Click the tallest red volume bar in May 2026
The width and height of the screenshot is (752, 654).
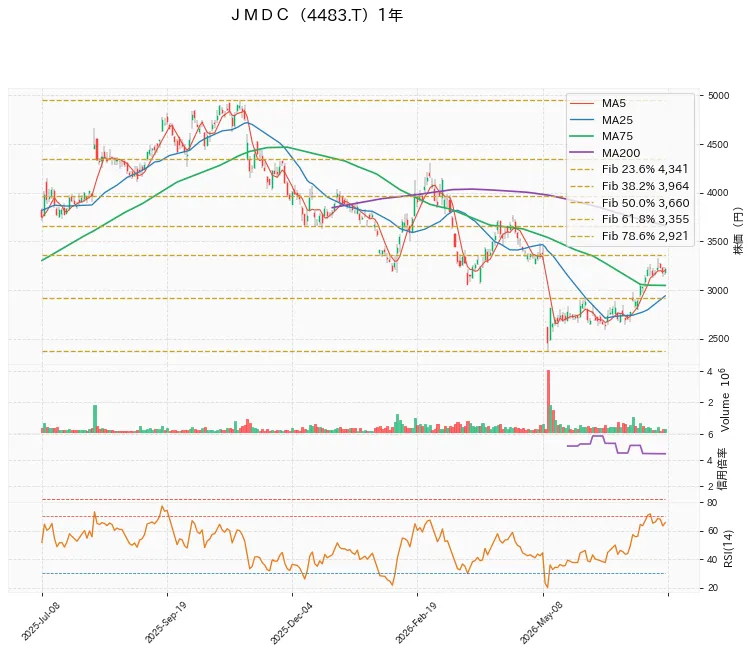click(548, 401)
